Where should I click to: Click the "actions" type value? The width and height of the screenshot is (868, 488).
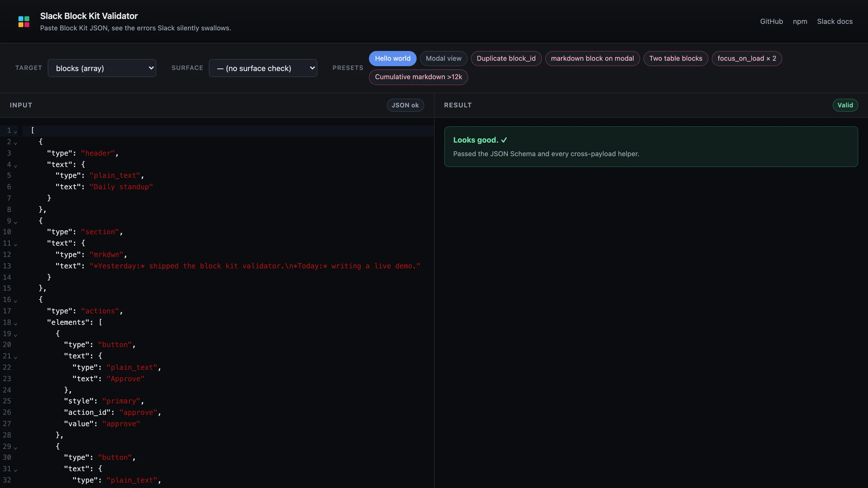click(x=100, y=311)
